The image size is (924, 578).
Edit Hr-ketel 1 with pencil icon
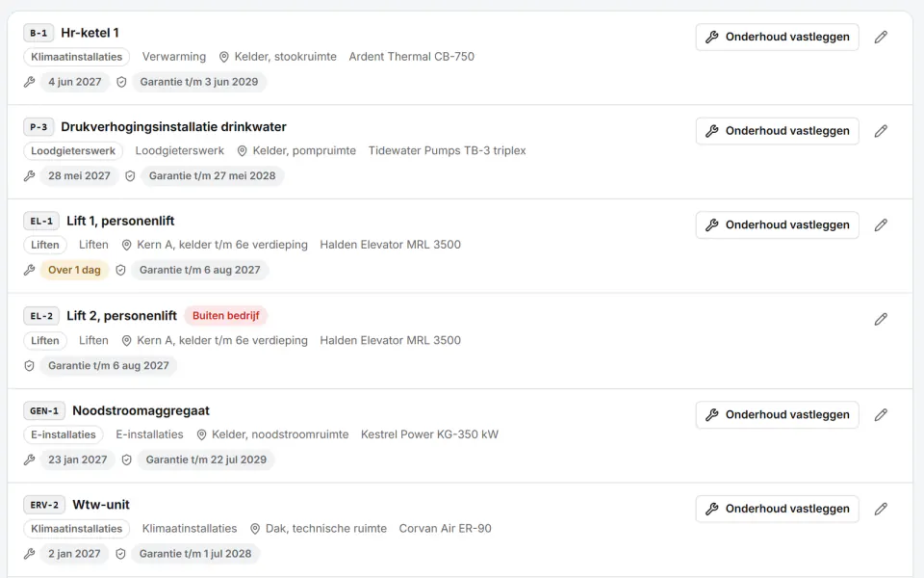coord(881,38)
